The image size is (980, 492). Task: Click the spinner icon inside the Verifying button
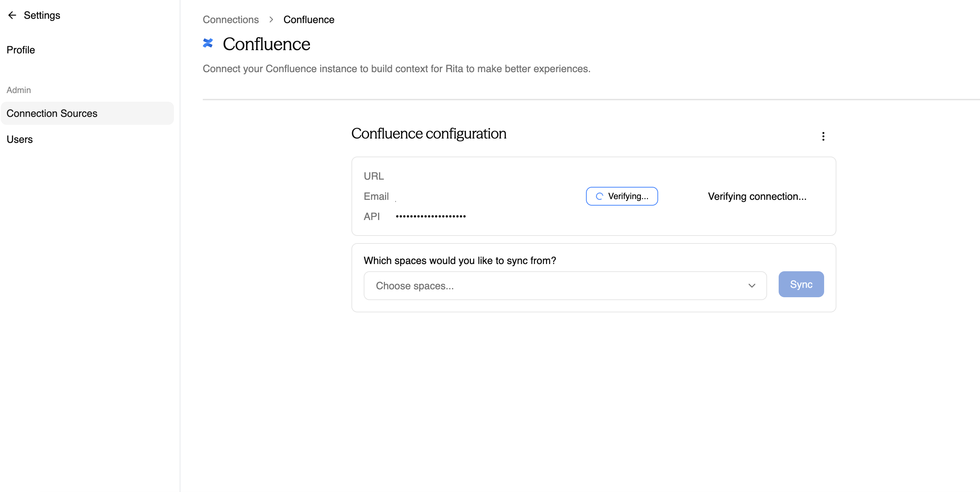click(x=600, y=196)
